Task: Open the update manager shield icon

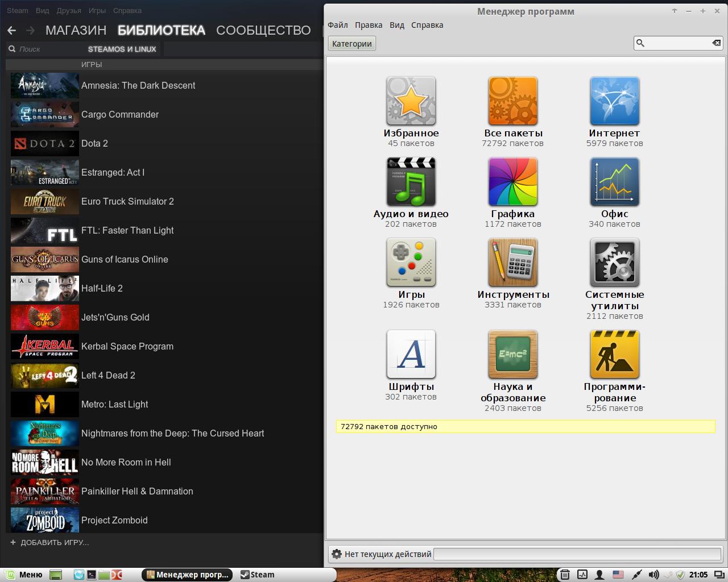Action: pyautogui.click(x=680, y=575)
